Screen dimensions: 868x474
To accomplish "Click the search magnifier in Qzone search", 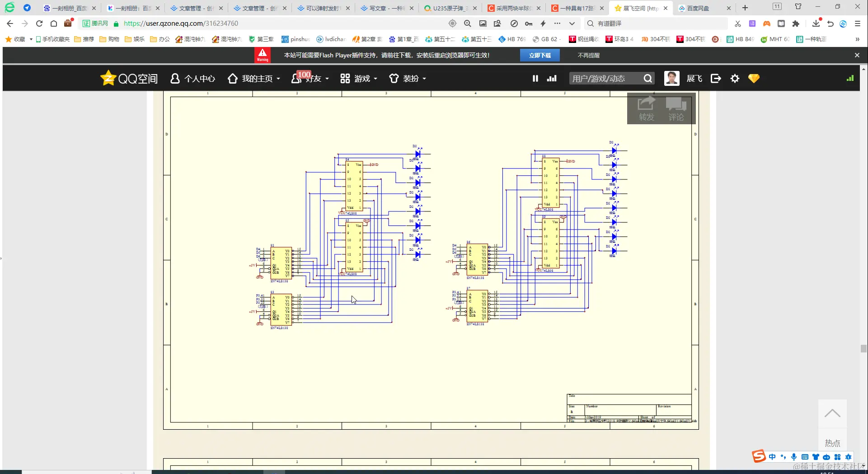I will coord(647,79).
